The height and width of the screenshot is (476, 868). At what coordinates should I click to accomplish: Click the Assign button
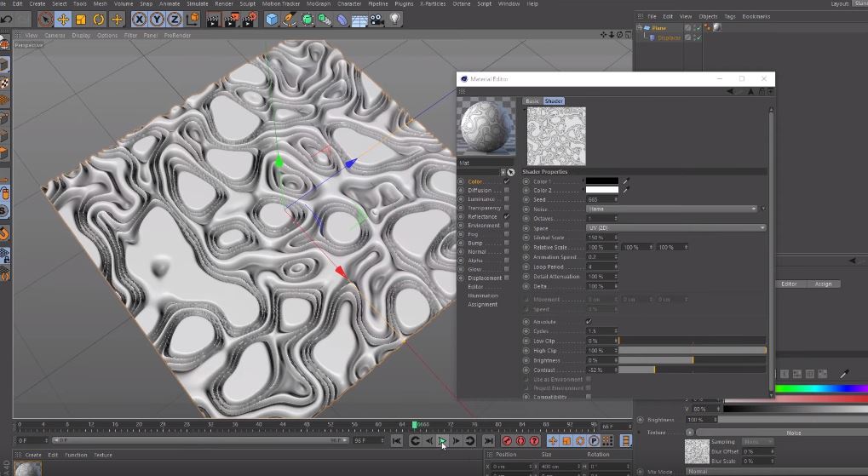(x=823, y=284)
